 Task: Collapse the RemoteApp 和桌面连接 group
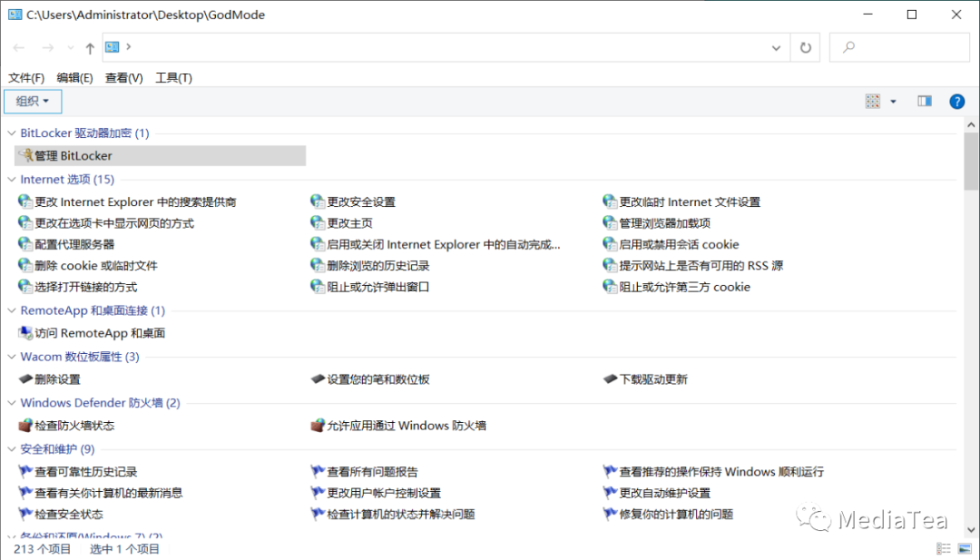click(12, 310)
